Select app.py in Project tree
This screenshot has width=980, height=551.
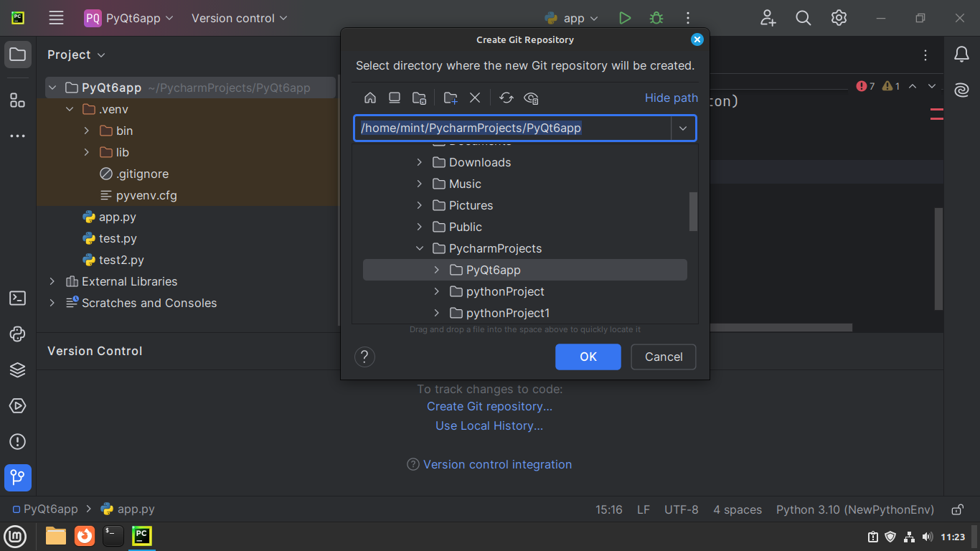point(118,217)
